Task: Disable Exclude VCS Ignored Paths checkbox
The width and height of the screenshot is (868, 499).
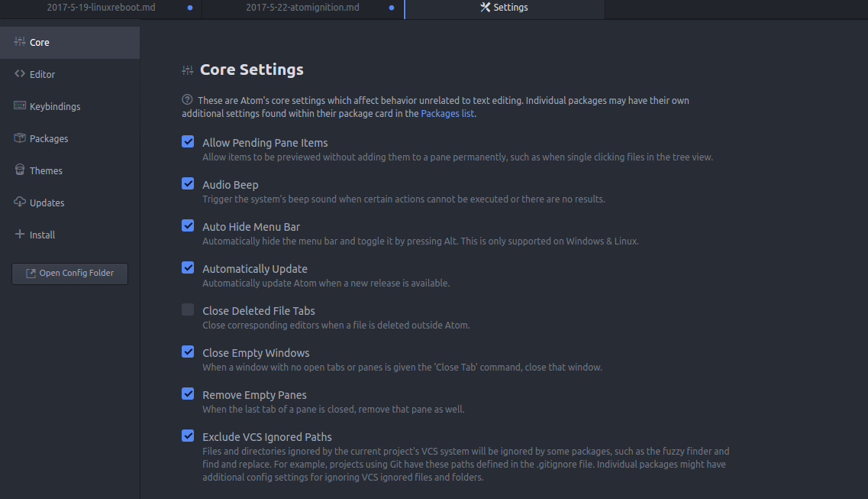Action: click(189, 436)
